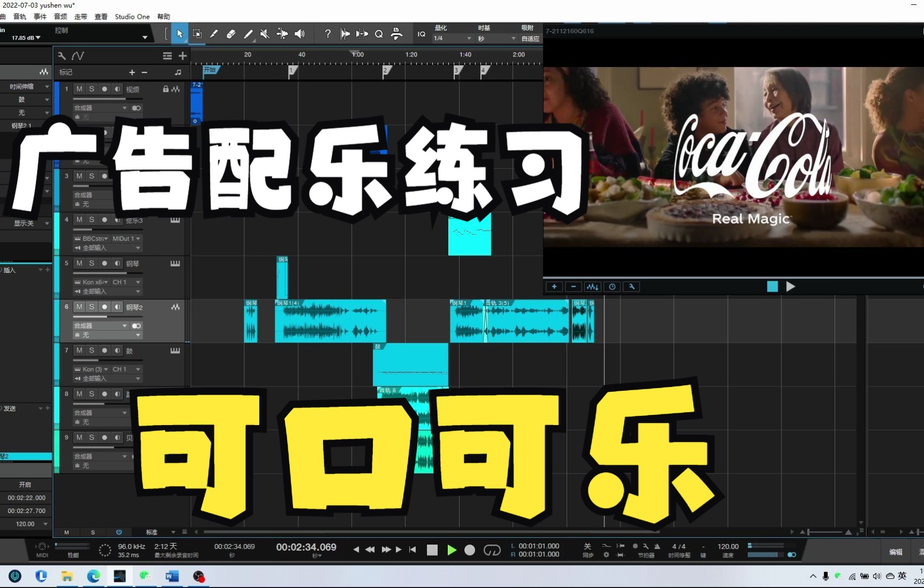This screenshot has height=588, width=924.
Task: Select the Arrow tool
Action: point(179,34)
